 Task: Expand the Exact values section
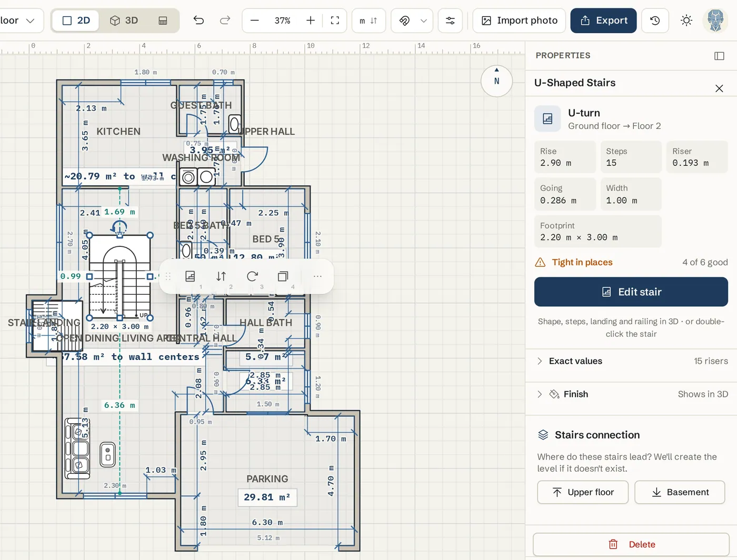coord(631,361)
